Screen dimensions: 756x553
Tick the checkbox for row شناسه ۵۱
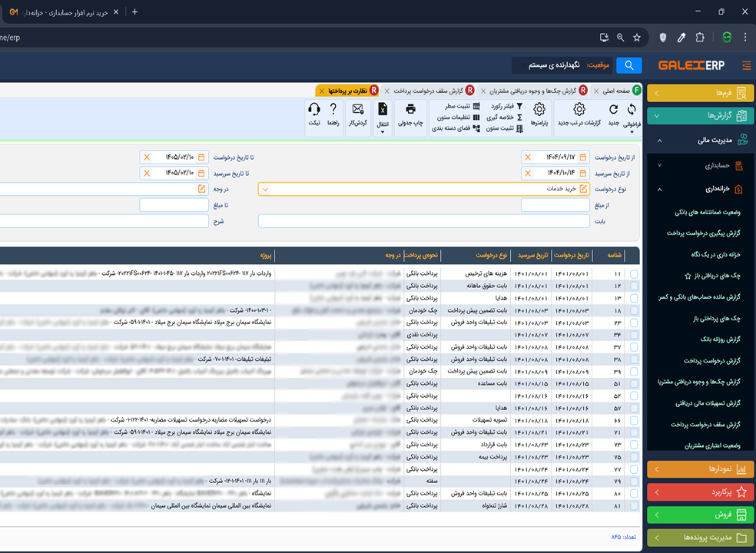tap(634, 384)
